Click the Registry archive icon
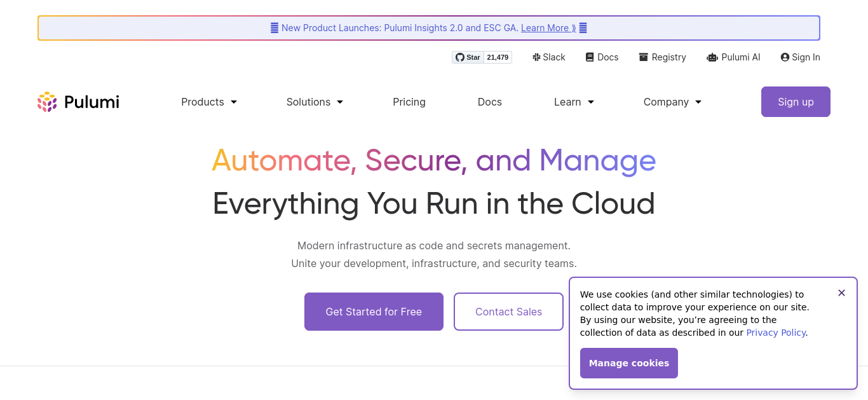 tap(644, 57)
